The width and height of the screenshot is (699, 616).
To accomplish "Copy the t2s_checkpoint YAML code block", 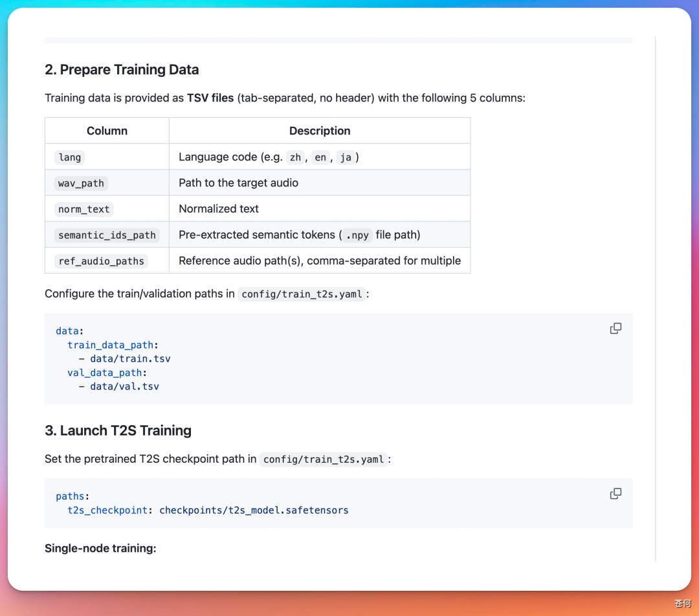I will (x=616, y=494).
